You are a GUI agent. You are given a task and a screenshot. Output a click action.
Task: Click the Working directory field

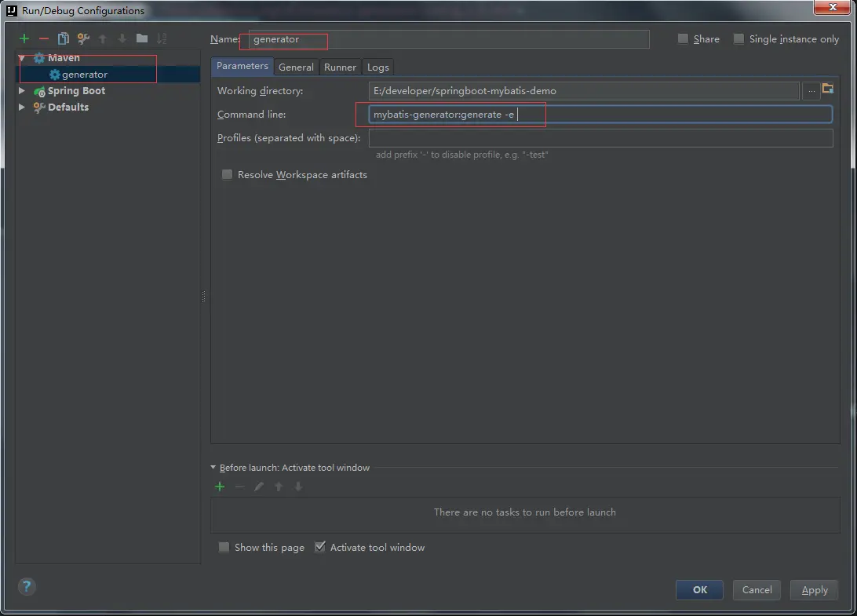tap(584, 91)
